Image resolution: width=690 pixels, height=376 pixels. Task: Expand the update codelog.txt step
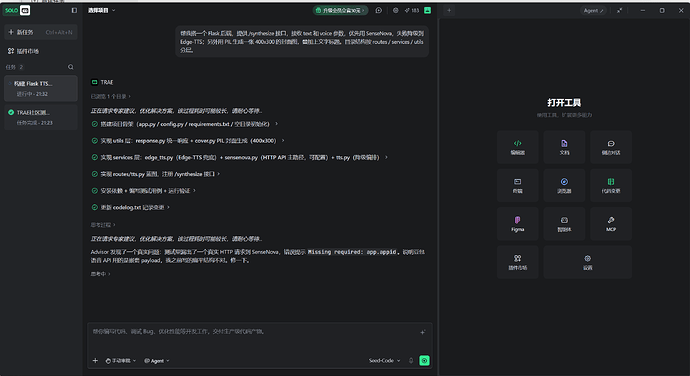coord(130,207)
